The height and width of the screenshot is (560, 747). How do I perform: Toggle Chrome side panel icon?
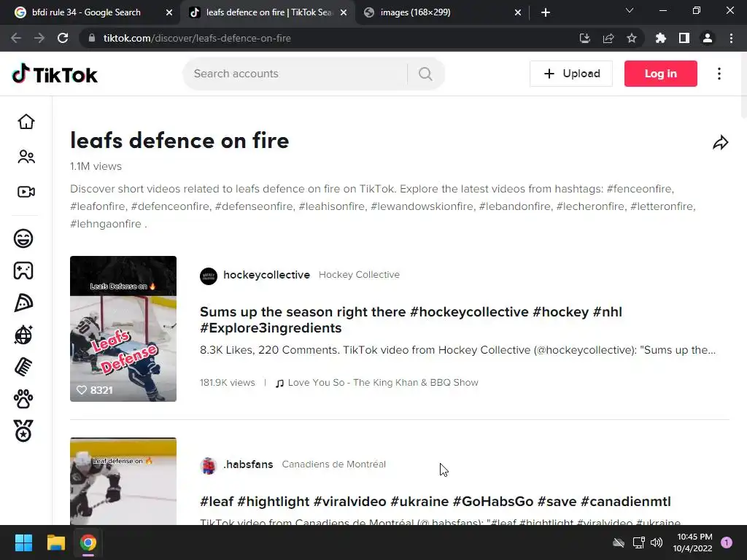click(x=684, y=38)
